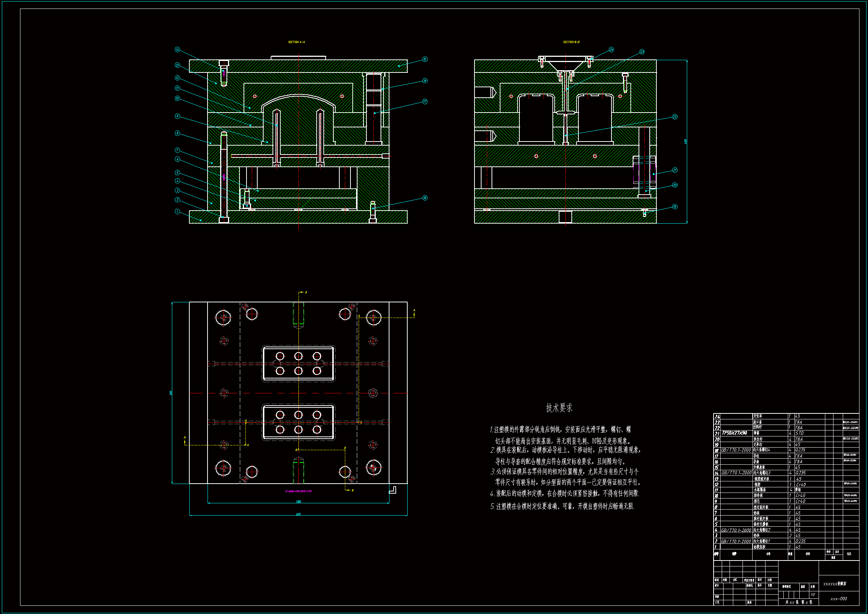Screen dimensions: 868x614
Task: Click the yellow SECTION B-B title label
Action: [x=571, y=42]
